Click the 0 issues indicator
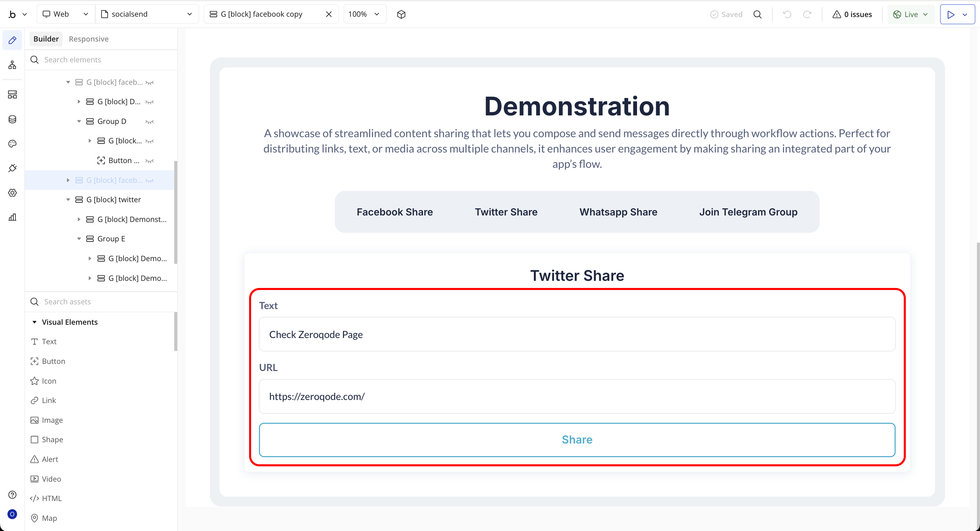980x531 pixels. click(852, 14)
